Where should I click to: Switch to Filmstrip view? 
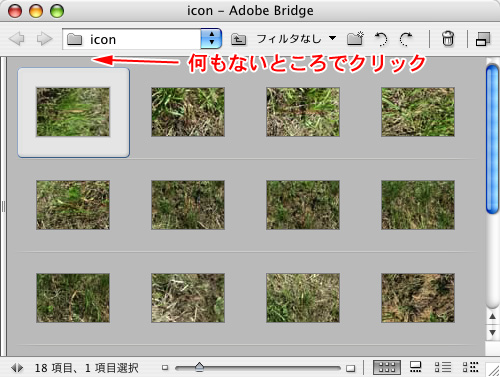pyautogui.click(x=415, y=367)
